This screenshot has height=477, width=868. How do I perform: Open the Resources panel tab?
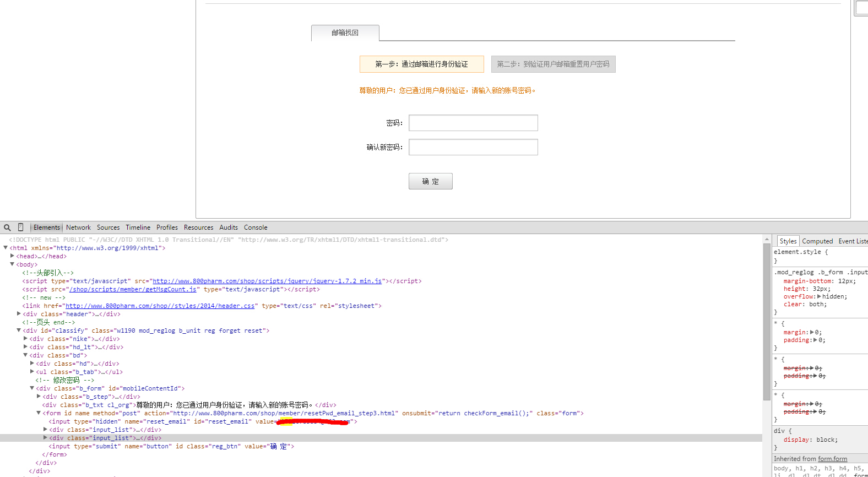point(198,227)
